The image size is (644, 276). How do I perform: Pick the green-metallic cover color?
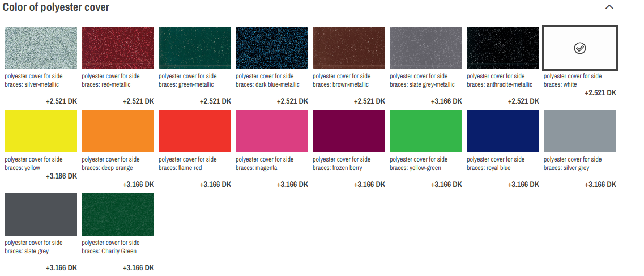pos(195,48)
